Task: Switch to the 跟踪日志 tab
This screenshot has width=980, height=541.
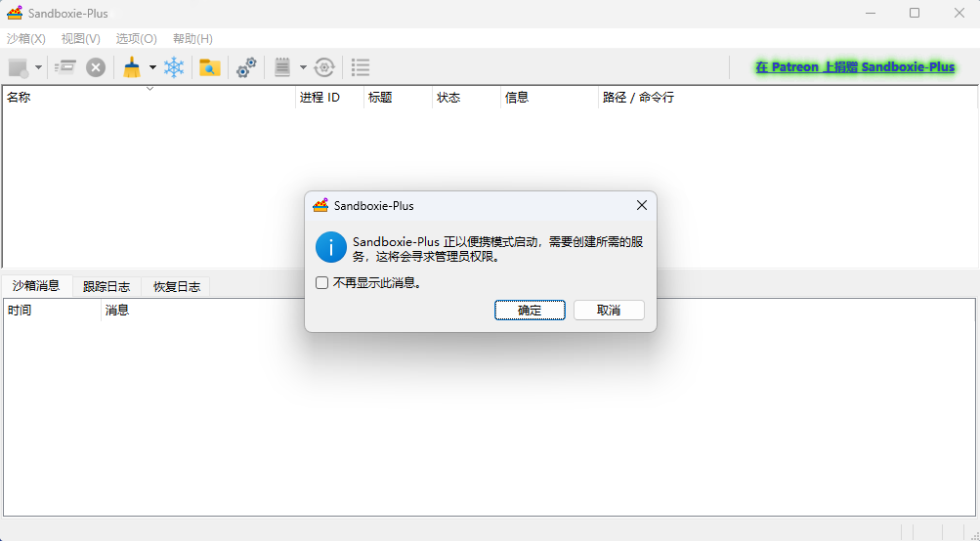Action: pos(107,286)
